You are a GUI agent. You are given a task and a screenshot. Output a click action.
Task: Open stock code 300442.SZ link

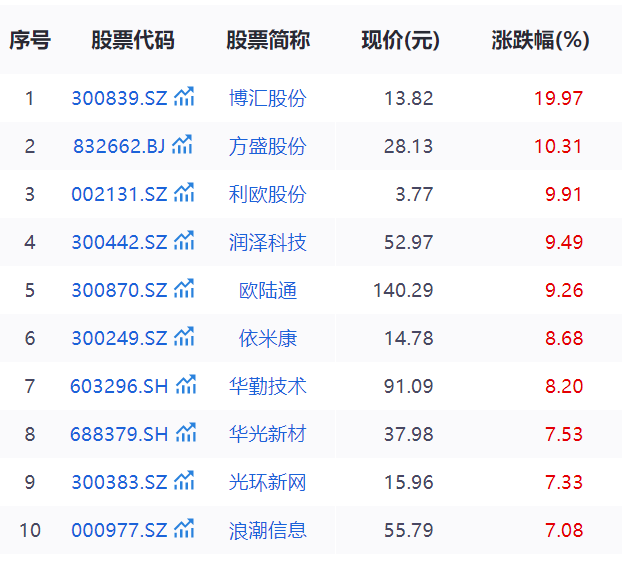pyautogui.click(x=119, y=242)
